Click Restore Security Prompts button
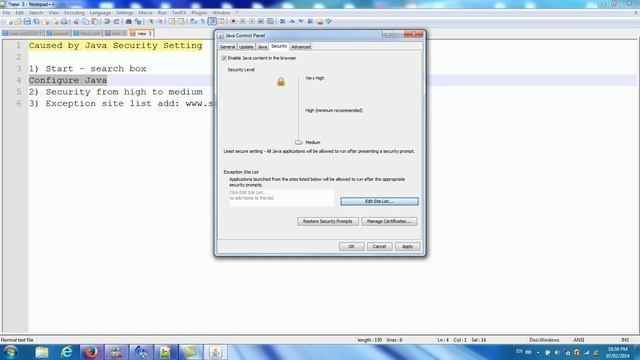The image size is (640, 360). tap(328, 221)
